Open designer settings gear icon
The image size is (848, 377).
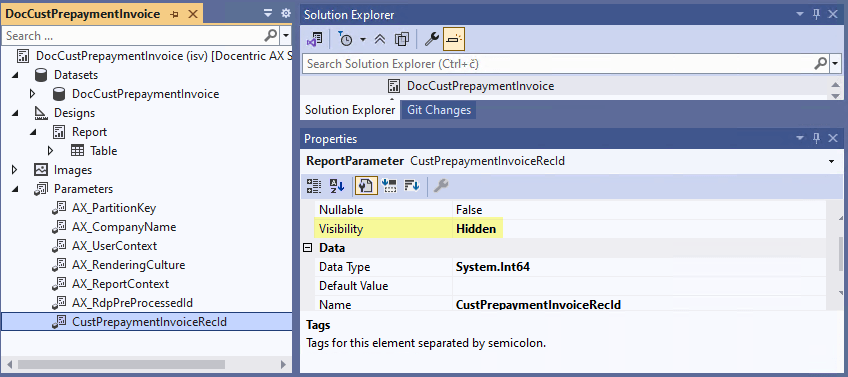click(x=286, y=14)
